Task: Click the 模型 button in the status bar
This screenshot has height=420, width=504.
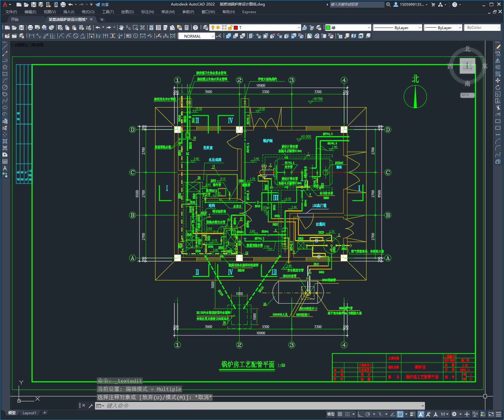Action: [x=331, y=414]
